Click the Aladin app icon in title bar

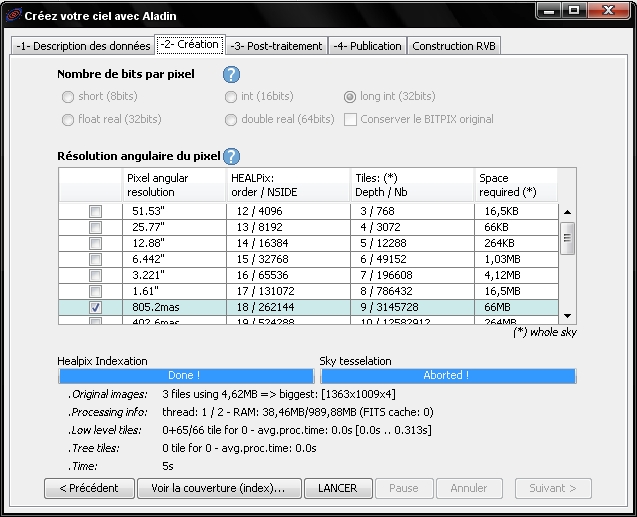(x=13, y=15)
